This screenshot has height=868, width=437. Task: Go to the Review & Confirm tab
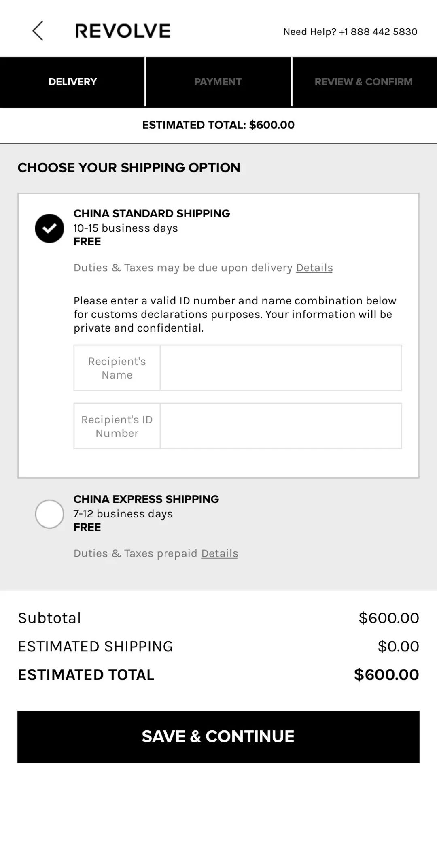[x=364, y=82]
